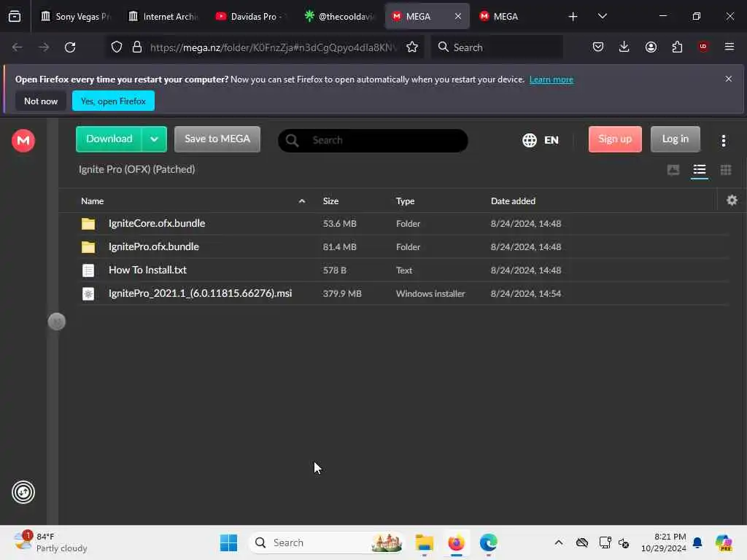Go back to the previous page

click(18, 47)
